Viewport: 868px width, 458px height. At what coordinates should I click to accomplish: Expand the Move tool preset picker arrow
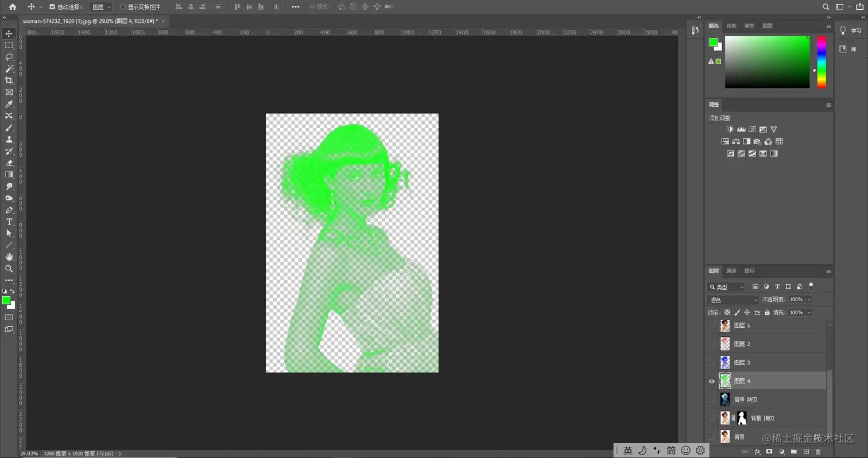(40, 7)
